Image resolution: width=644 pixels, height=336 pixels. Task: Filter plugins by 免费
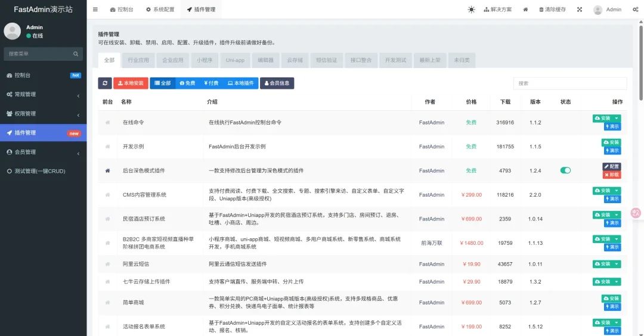pyautogui.click(x=187, y=83)
